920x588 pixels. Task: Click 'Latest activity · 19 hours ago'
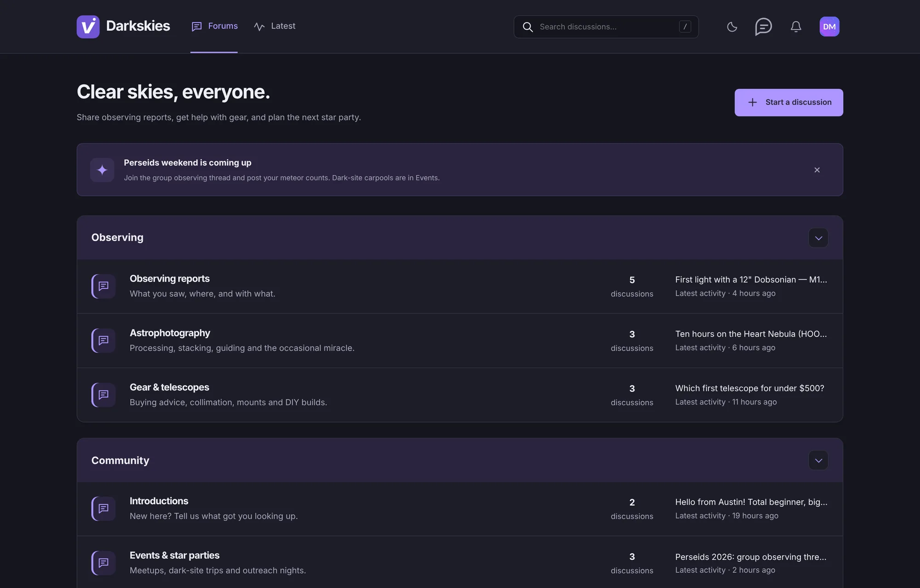point(727,515)
